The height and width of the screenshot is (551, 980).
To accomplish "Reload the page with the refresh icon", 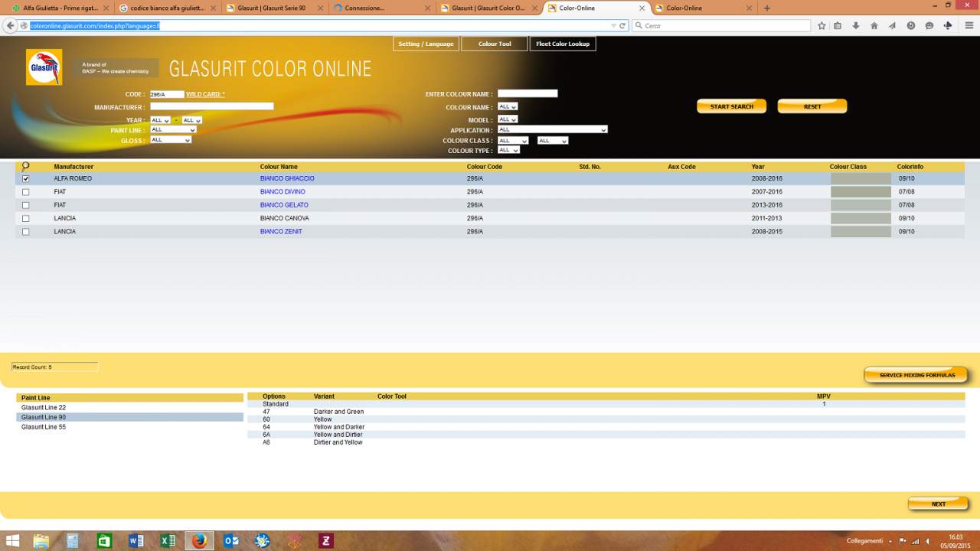I will [622, 25].
